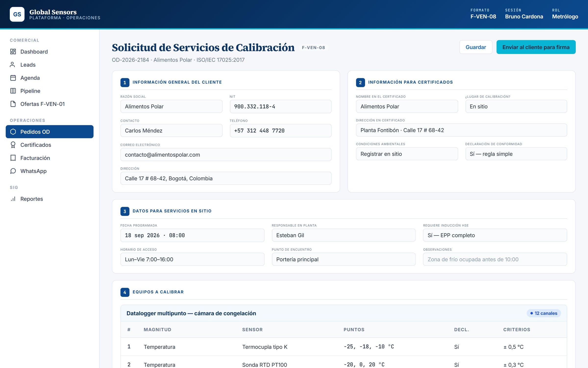The image size is (588, 368).
Task: Click Punto de encuentro field
Action: coord(343,259)
